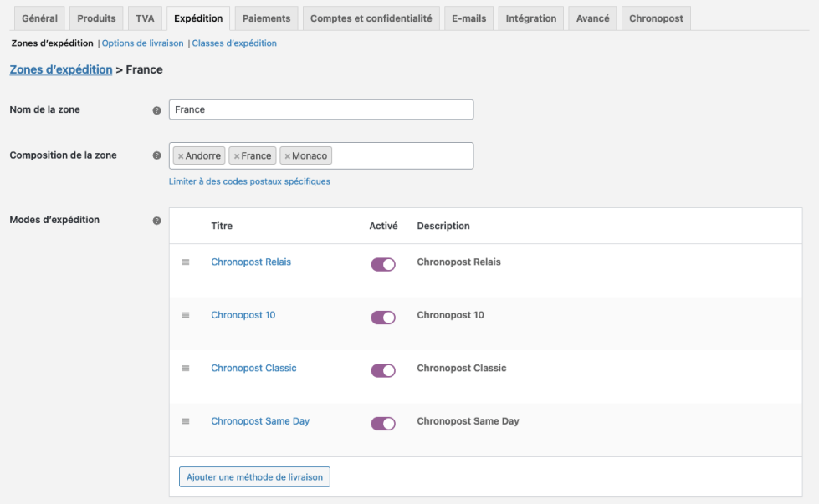
Task: Open the TVA tab
Action: pyautogui.click(x=146, y=18)
